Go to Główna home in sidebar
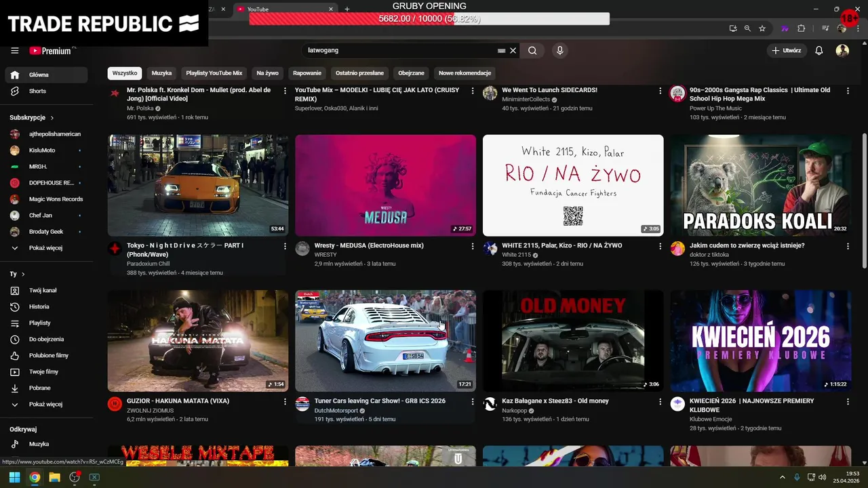868x488 pixels. click(x=46, y=75)
